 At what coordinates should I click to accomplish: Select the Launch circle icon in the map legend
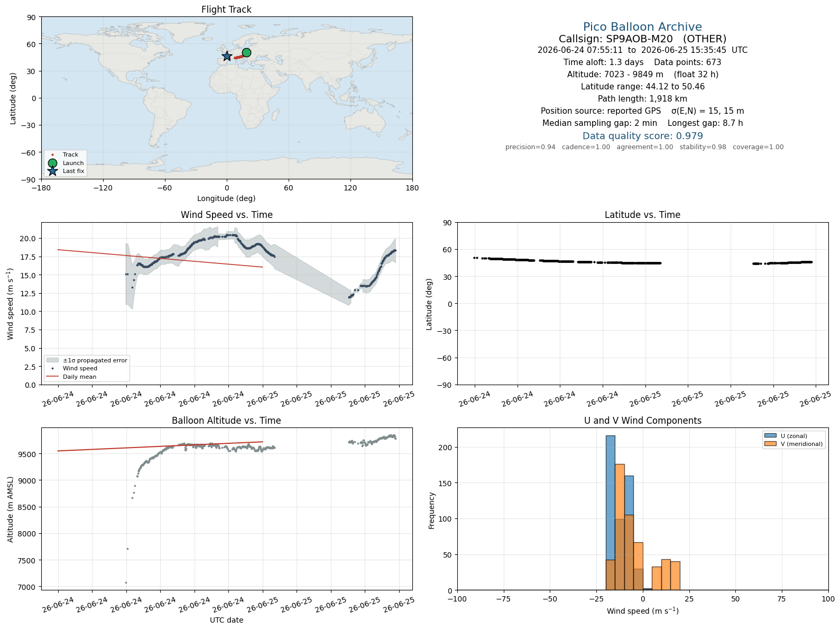[52, 163]
